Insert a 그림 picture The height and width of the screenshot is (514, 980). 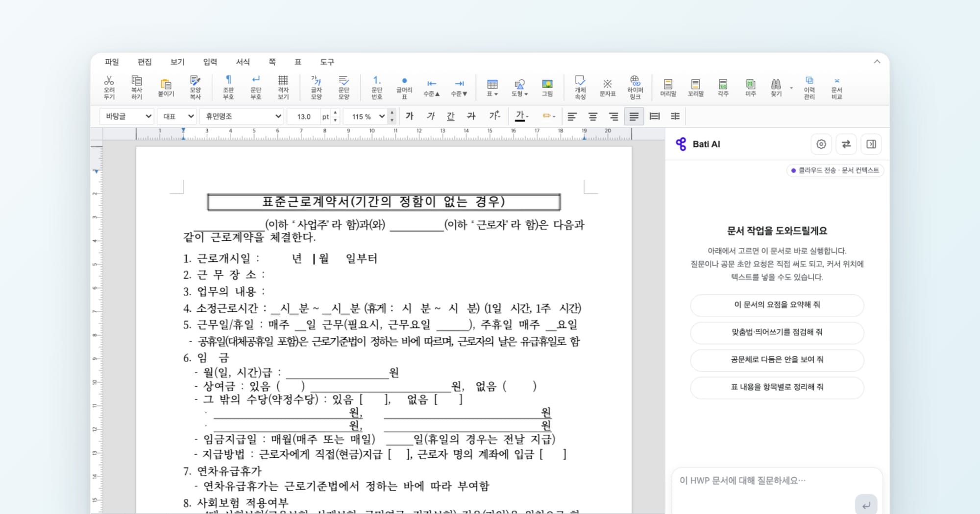click(547, 87)
